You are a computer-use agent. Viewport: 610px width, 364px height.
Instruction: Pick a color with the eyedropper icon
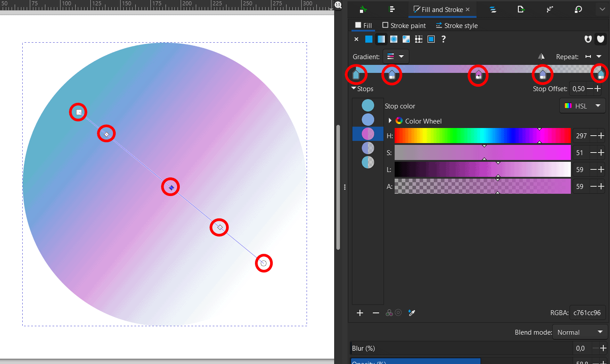pos(412,313)
